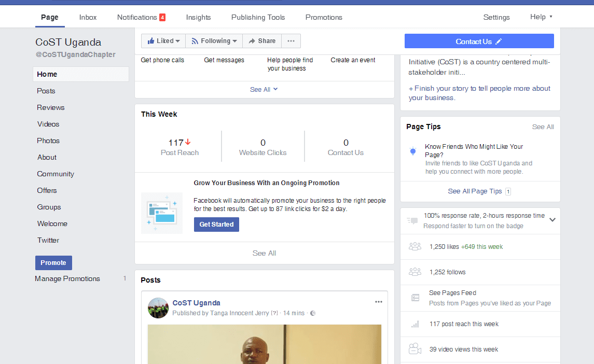The image size is (594, 364).
Task: Expand See All page actions
Action: pos(264,89)
